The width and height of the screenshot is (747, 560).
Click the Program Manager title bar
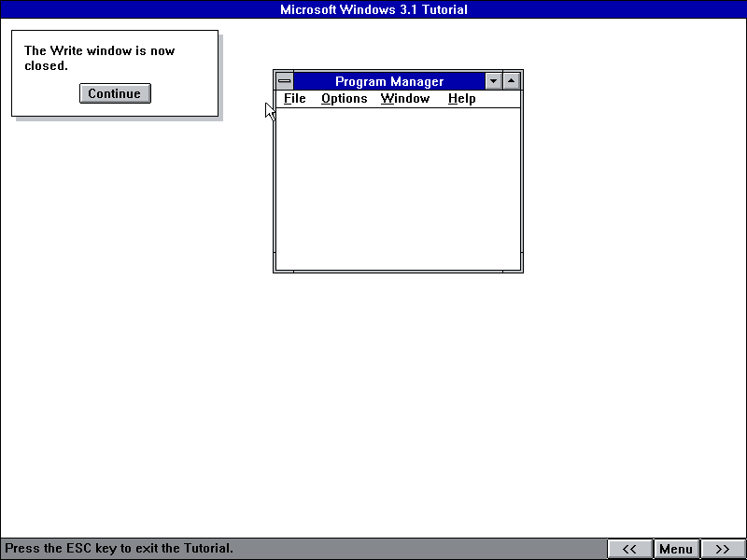click(389, 81)
